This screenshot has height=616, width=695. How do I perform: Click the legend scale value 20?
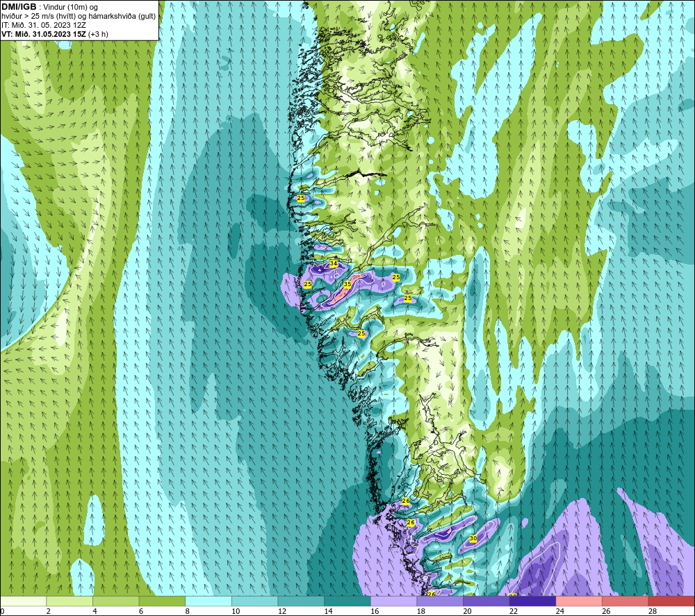(x=468, y=611)
